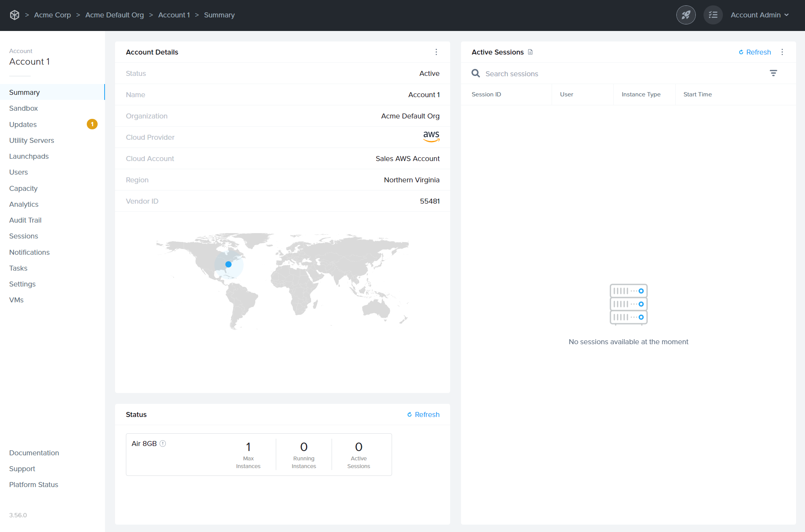The height and width of the screenshot is (532, 805).
Task: Click the rocket launch icon in the header
Action: (x=686, y=15)
